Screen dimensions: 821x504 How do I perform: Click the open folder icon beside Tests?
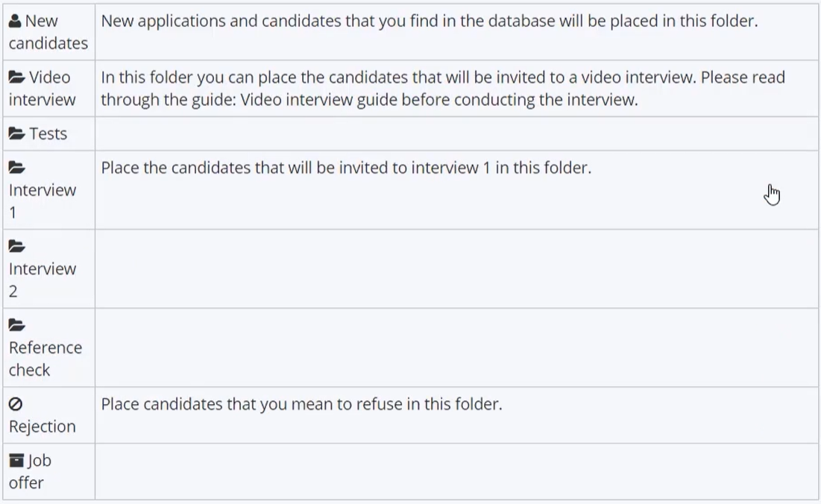point(16,134)
